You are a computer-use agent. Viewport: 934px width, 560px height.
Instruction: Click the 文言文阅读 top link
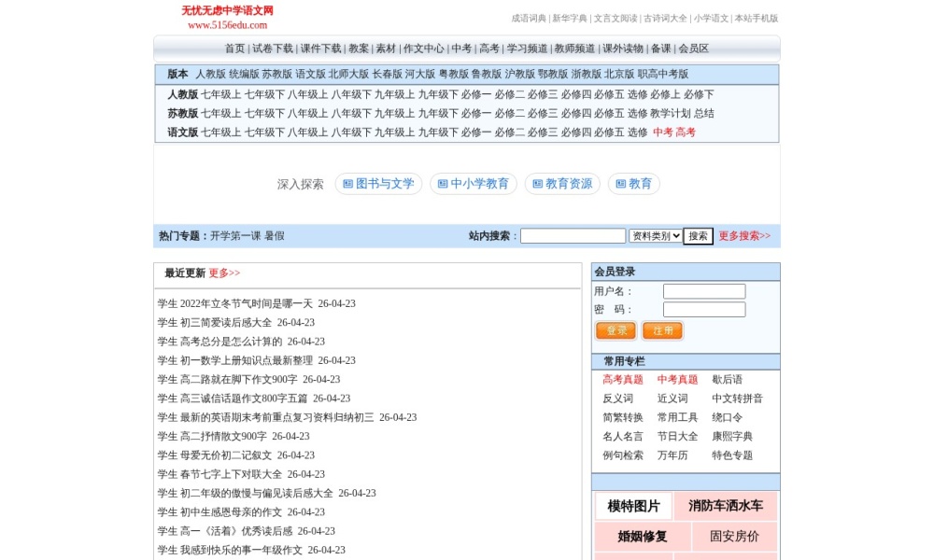(616, 19)
